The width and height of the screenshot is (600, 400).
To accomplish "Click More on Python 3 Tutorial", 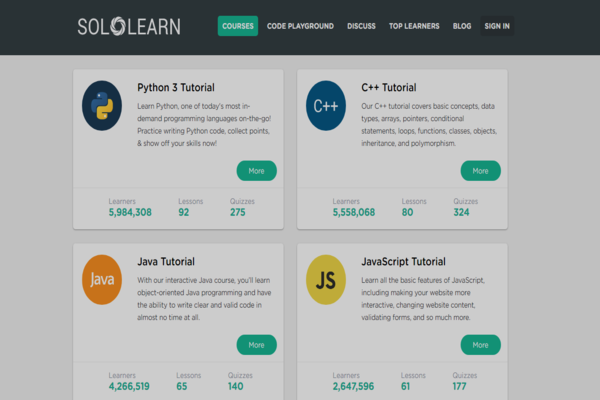I will (256, 171).
